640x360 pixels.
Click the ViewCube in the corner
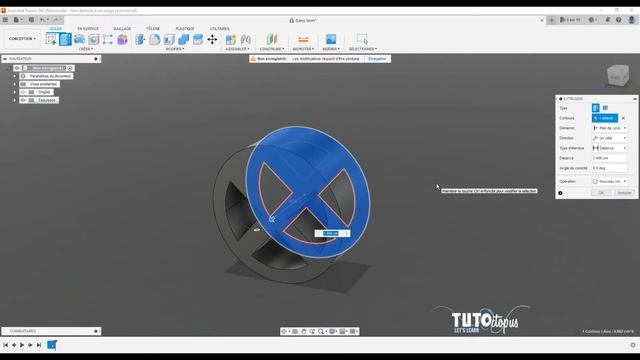coord(617,76)
